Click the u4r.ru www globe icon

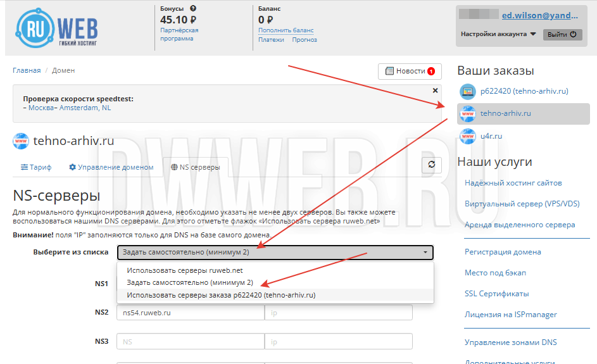click(468, 136)
